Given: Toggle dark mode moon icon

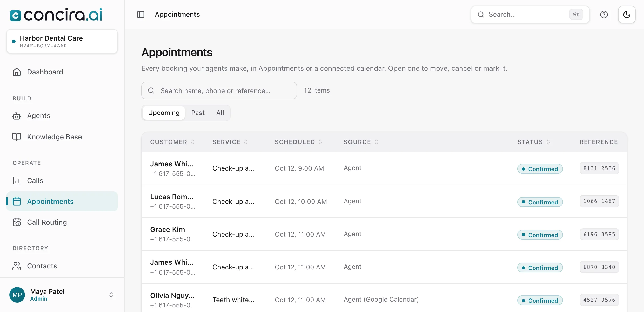Looking at the screenshot, I should point(627,15).
